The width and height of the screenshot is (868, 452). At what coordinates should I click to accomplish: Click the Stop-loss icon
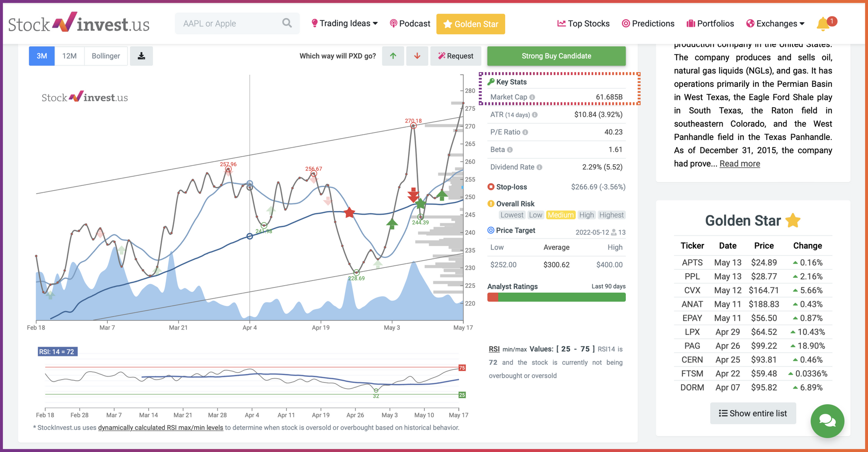click(x=491, y=187)
